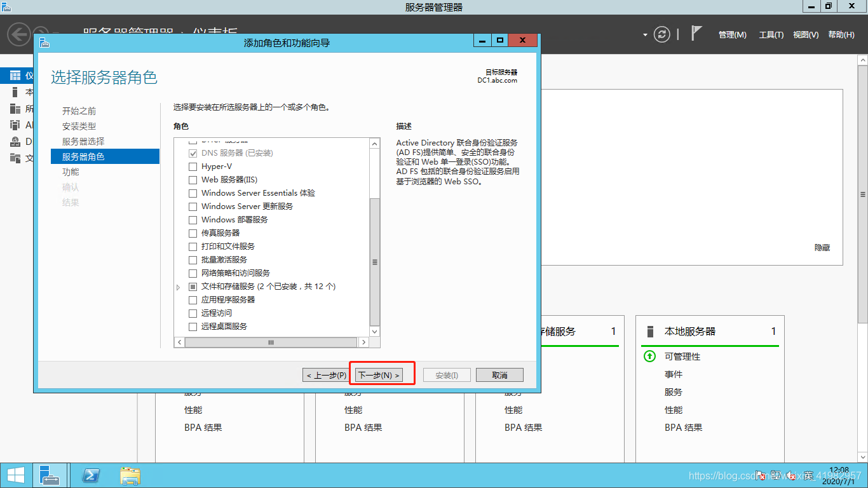Click the 本地服务器 tile server icon

point(650,332)
